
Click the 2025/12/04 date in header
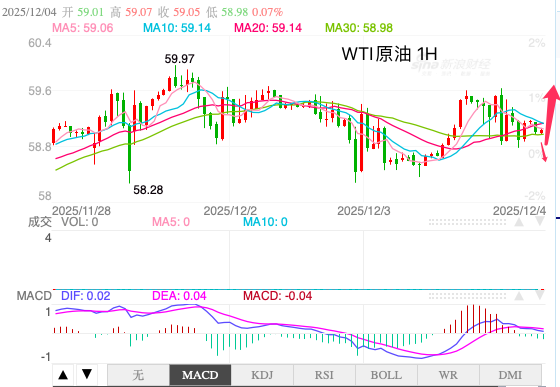(29, 12)
